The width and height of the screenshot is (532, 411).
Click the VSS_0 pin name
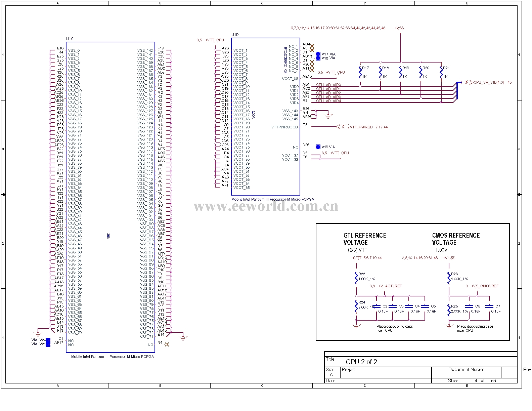click(74, 50)
